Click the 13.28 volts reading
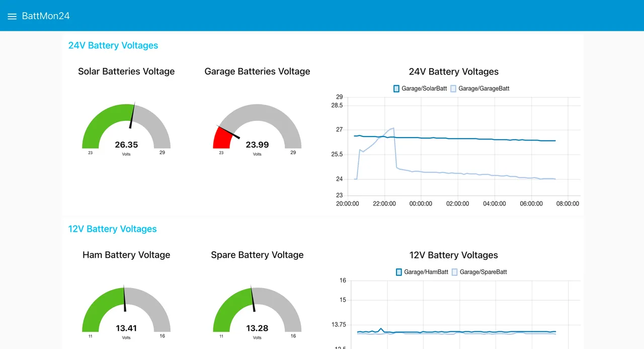This screenshot has height=349, width=644. point(257,328)
